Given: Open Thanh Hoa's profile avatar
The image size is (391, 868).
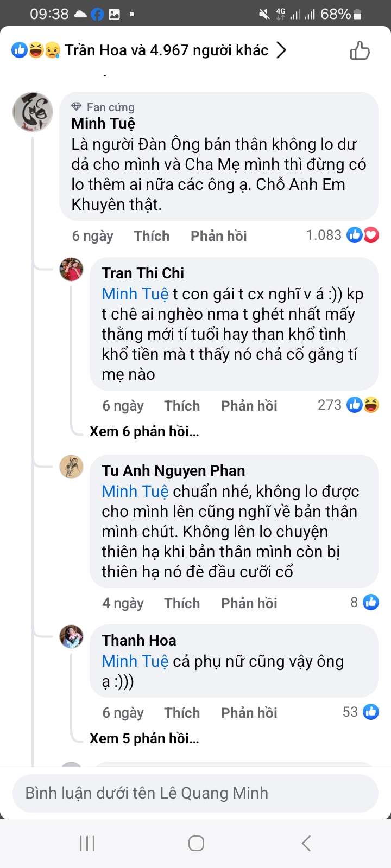Looking at the screenshot, I should tap(71, 637).
